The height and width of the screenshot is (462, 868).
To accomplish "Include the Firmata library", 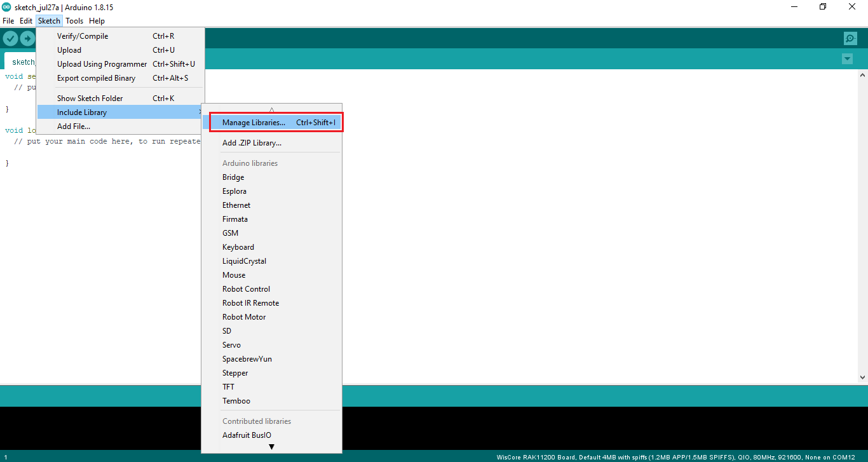I will pos(272,219).
